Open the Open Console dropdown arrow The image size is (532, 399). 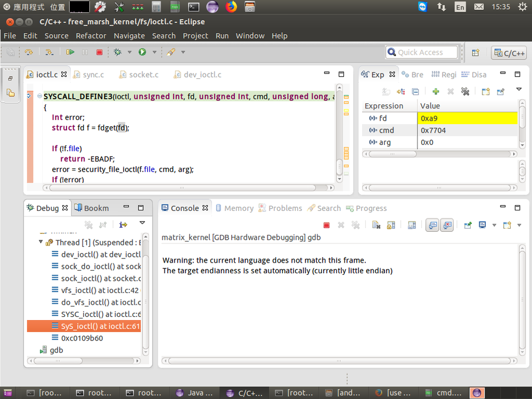tap(519, 225)
